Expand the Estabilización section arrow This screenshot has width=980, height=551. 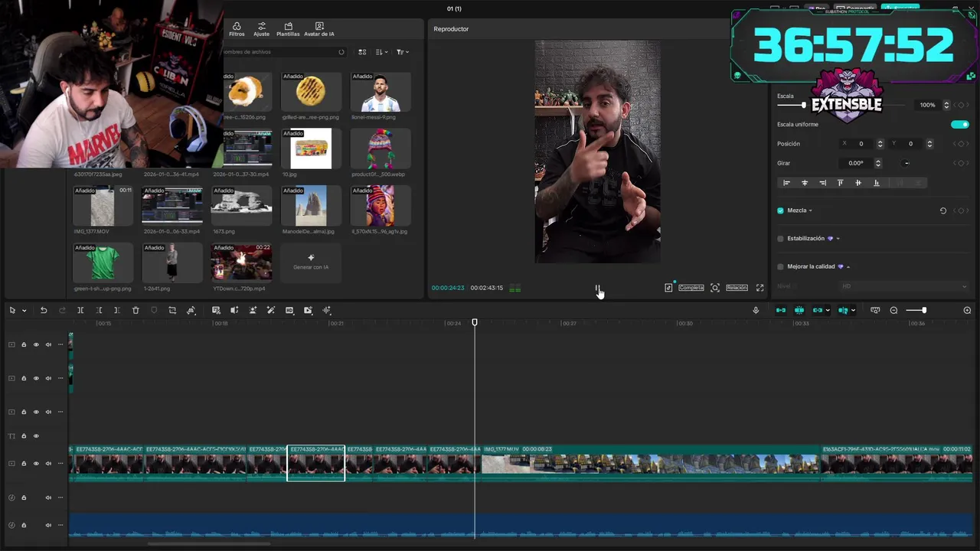click(838, 239)
